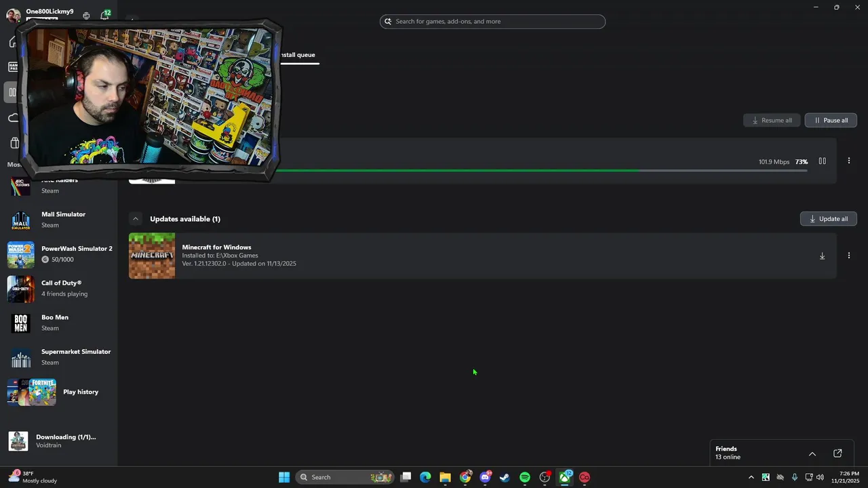Click the Minecraft for Windows title
868x488 pixels.
click(x=216, y=247)
